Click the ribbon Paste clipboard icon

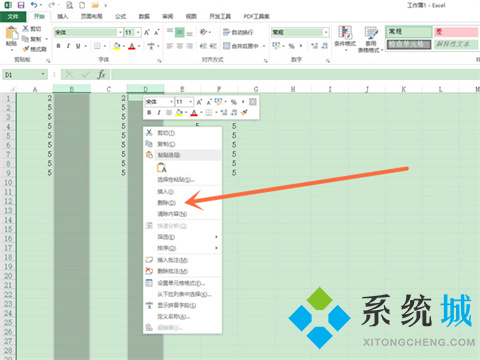pos(12,33)
